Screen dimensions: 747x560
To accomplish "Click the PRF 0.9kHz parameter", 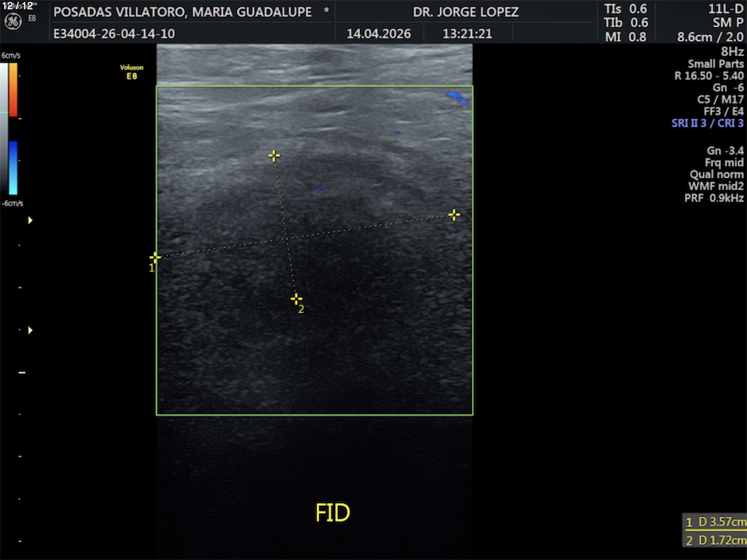I will click(x=713, y=198).
